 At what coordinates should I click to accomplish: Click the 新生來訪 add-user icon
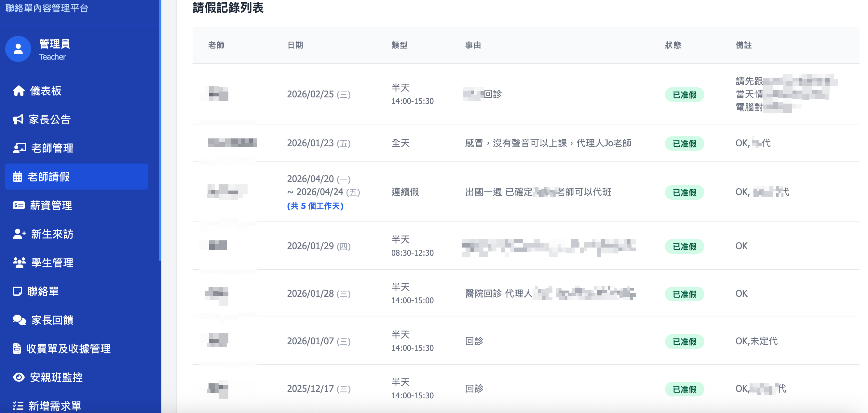[19, 234]
